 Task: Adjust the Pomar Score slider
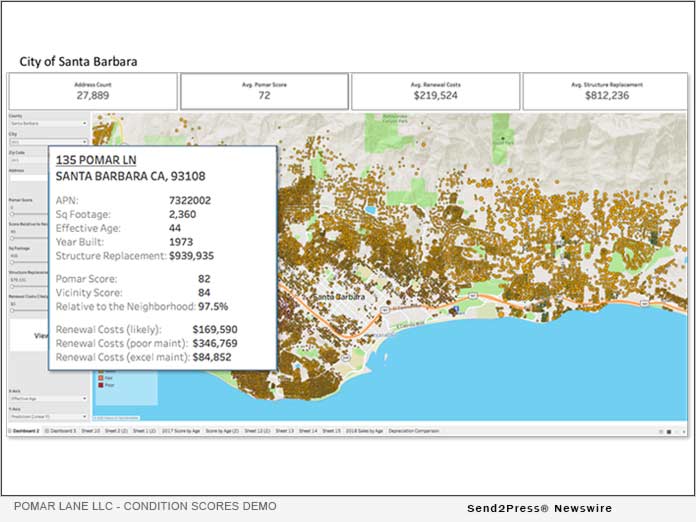point(28,208)
